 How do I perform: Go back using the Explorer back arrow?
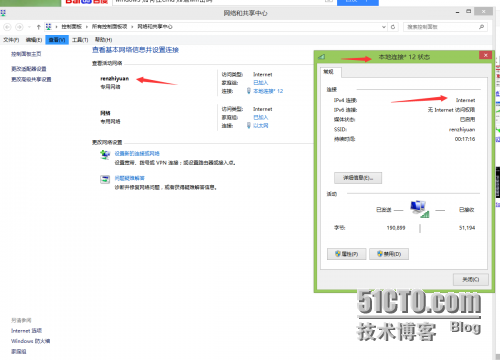pos(7,27)
